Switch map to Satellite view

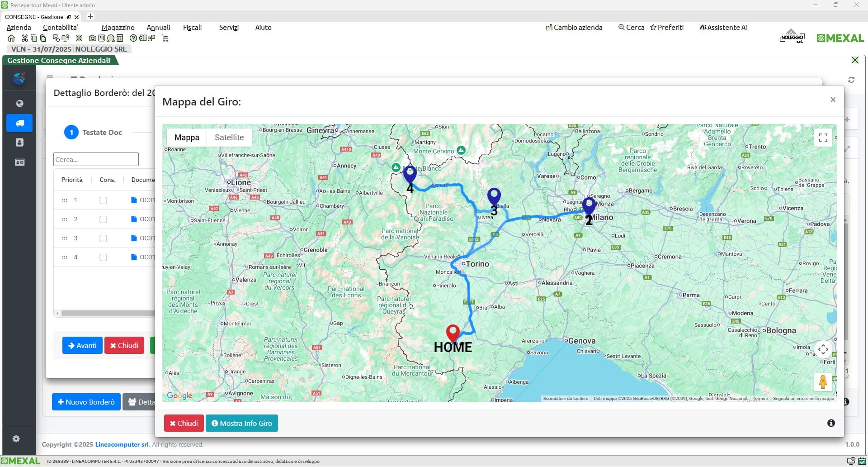[229, 138]
